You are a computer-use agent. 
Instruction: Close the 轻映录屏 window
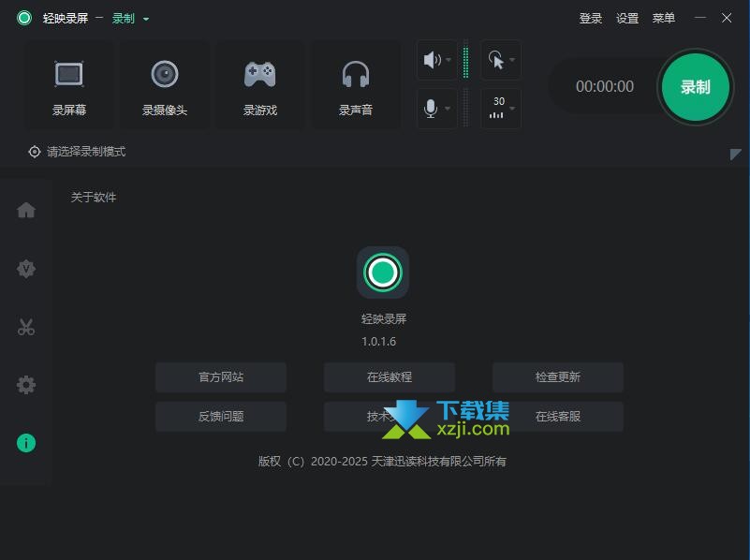[727, 18]
